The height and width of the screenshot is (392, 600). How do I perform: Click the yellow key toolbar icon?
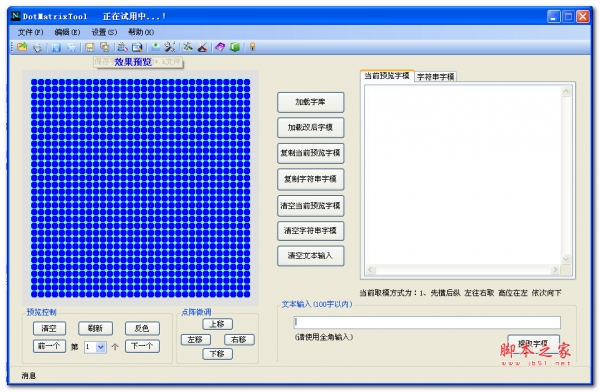tap(252, 47)
